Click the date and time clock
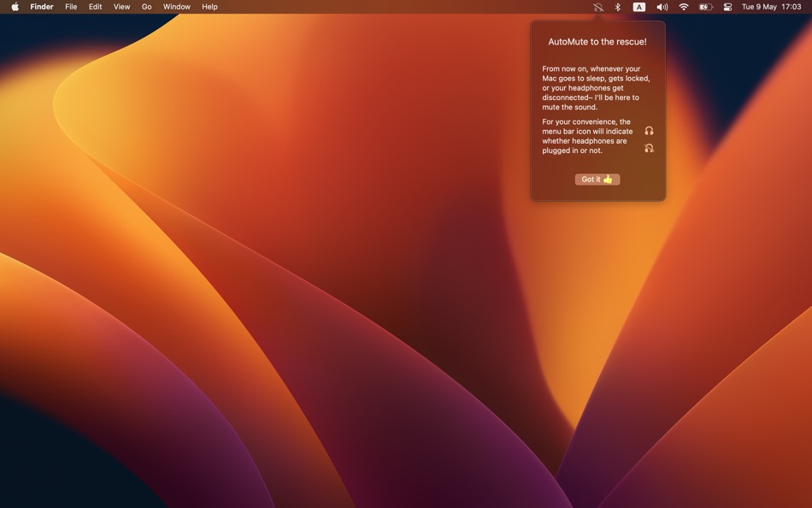The height and width of the screenshot is (508, 812). pyautogui.click(x=771, y=7)
